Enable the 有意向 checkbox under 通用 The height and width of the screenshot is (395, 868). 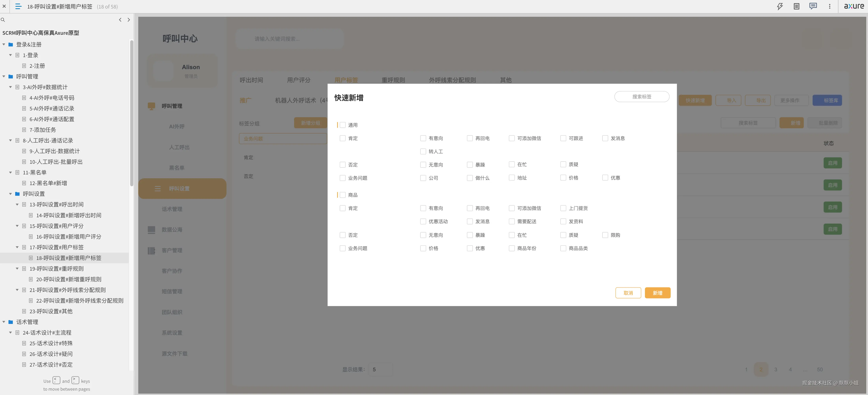tap(423, 138)
